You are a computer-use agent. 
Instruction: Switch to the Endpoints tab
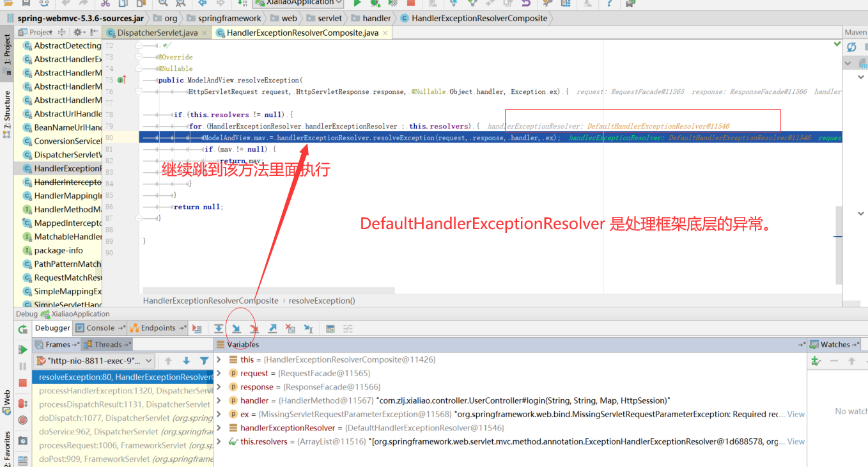pyautogui.click(x=158, y=328)
